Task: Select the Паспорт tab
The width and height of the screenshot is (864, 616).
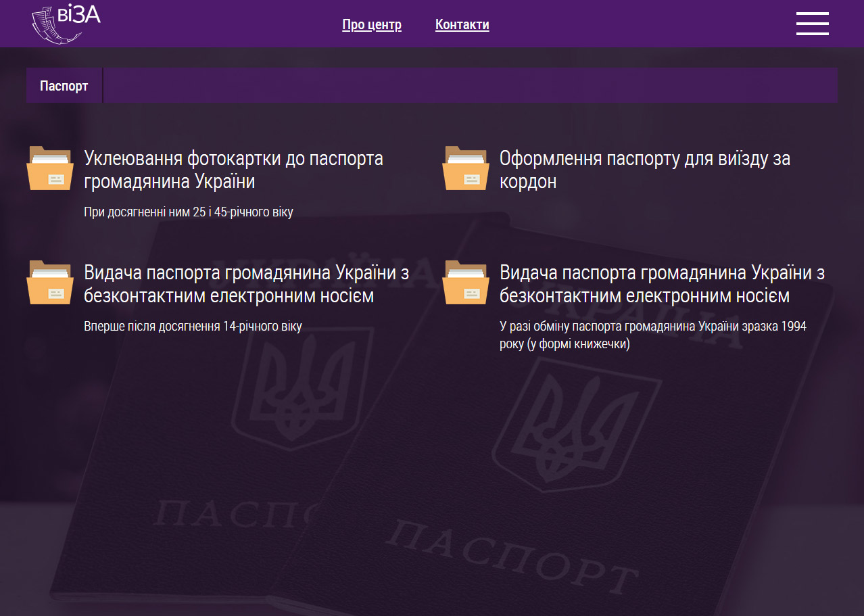Action: [64, 86]
